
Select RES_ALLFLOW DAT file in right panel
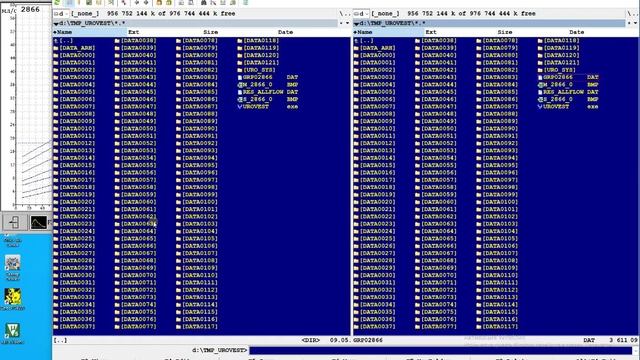tap(568, 92)
